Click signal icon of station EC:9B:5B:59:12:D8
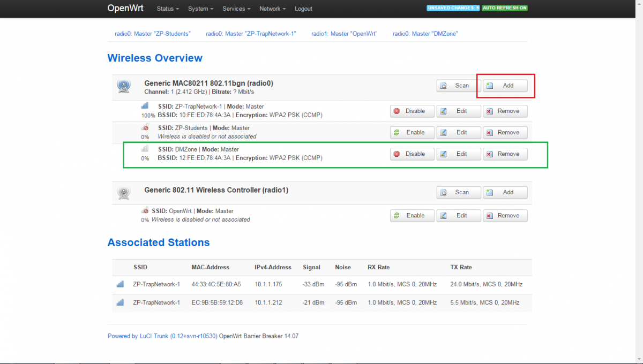643x364 pixels. point(120,302)
